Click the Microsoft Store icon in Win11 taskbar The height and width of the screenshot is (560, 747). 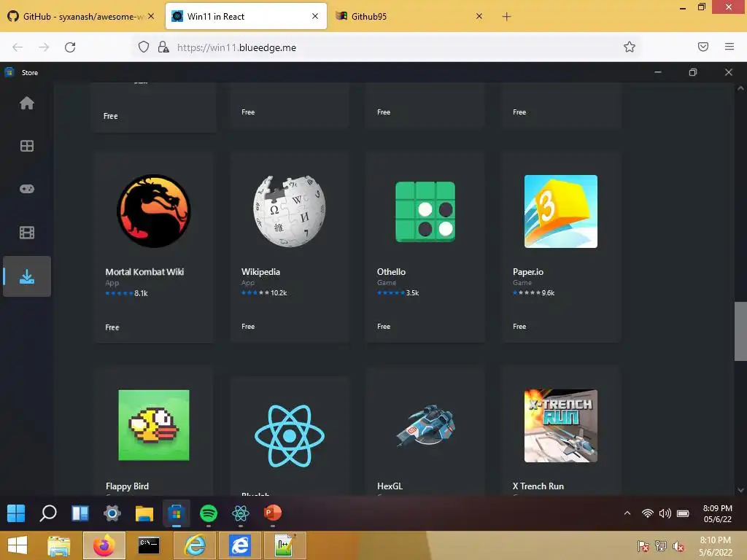coord(177,513)
